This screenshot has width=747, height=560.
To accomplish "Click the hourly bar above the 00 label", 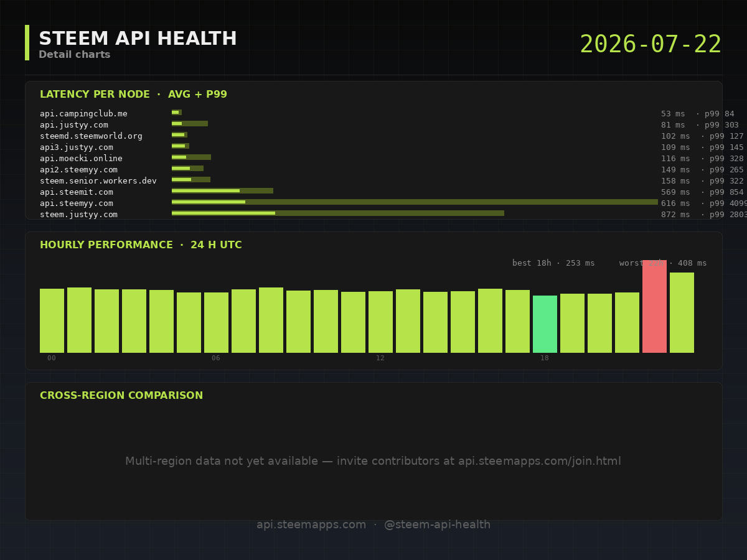I will coord(52,320).
